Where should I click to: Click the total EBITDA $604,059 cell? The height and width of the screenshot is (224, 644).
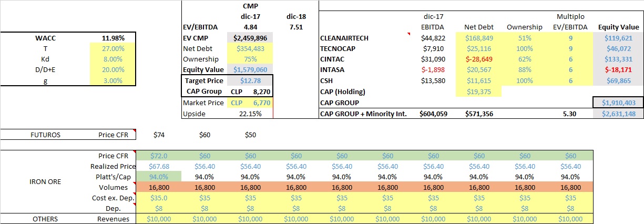433,114
